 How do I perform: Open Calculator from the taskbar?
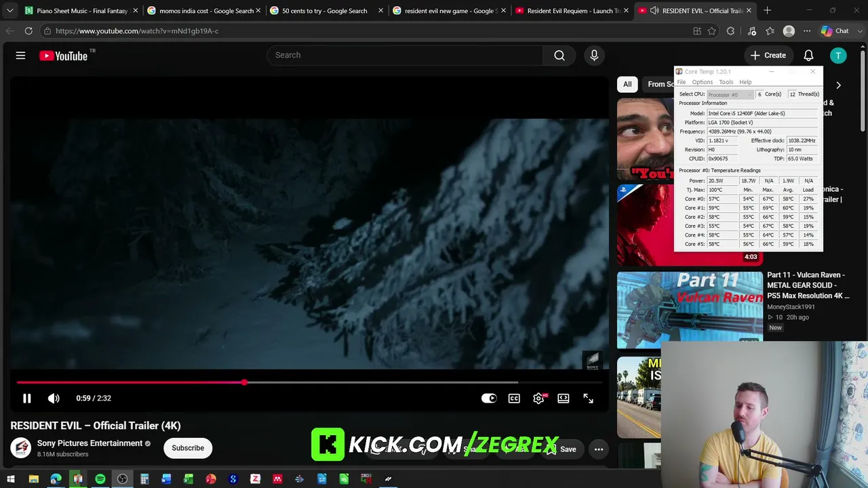[x=144, y=480]
